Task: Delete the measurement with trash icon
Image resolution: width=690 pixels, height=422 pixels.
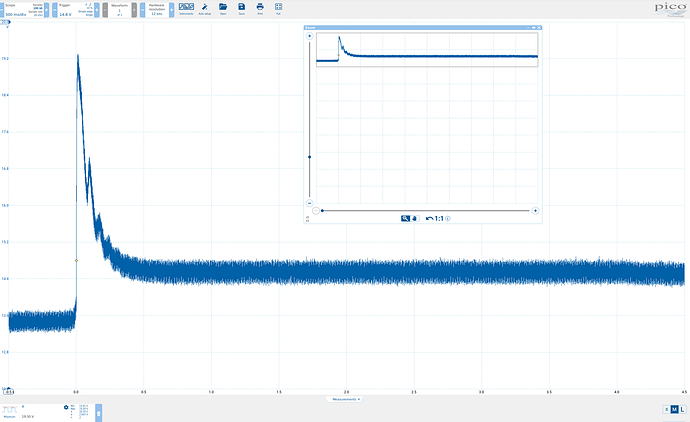Action: pyautogui.click(x=99, y=413)
